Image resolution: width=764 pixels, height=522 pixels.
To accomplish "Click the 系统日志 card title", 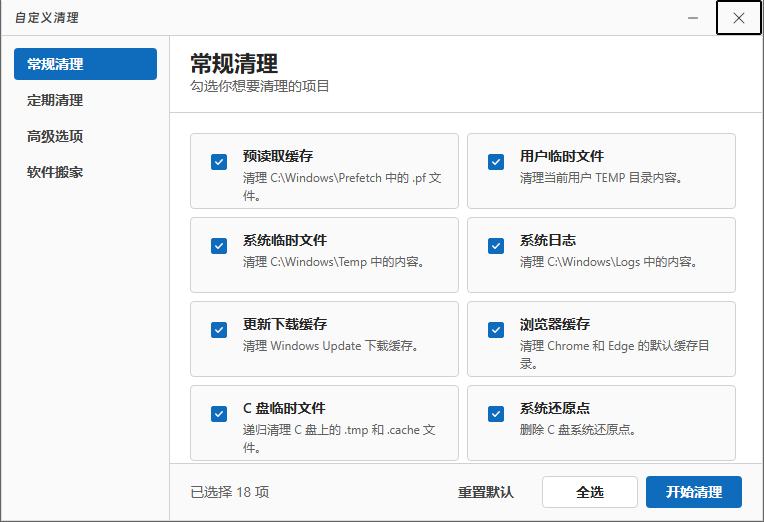I will coord(548,240).
